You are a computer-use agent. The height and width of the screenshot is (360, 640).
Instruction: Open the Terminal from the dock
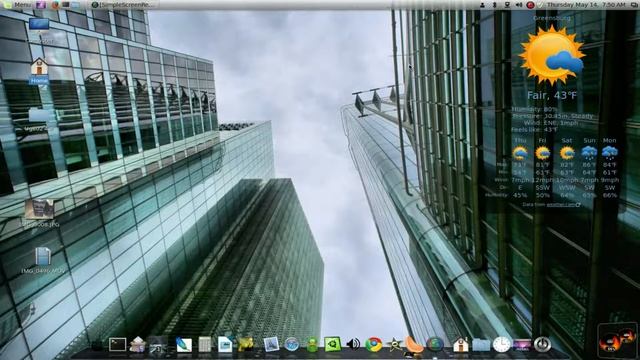[117, 344]
